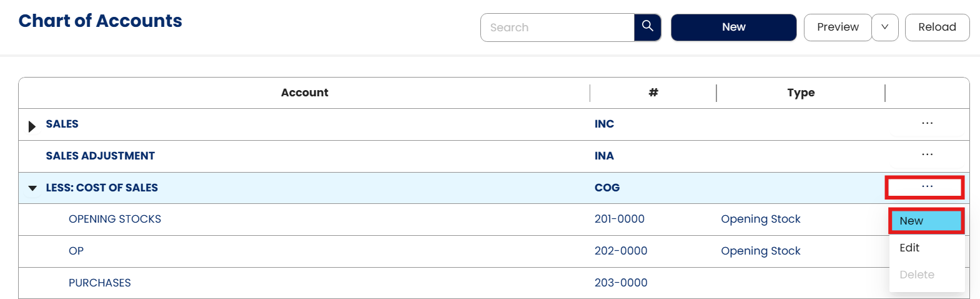Click the # column header
Viewport: 980px width, 299px height.
(653, 93)
